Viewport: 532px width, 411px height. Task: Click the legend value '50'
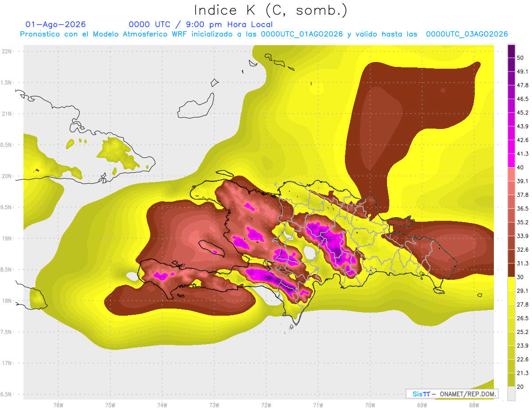coord(521,58)
